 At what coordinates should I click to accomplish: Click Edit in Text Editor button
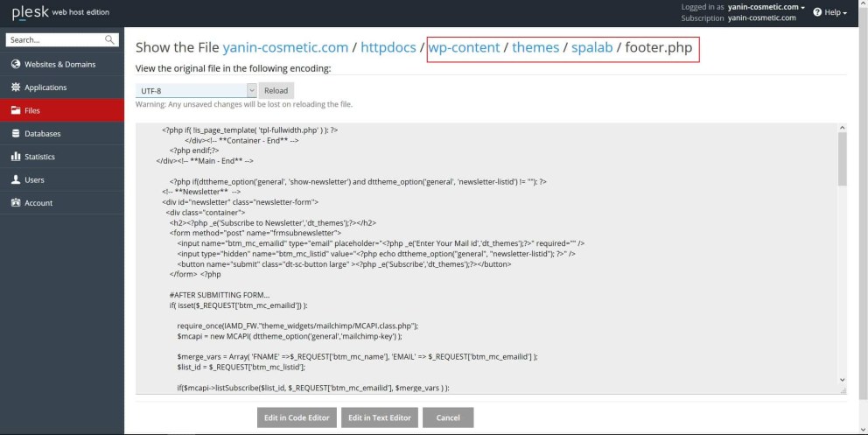coord(380,417)
